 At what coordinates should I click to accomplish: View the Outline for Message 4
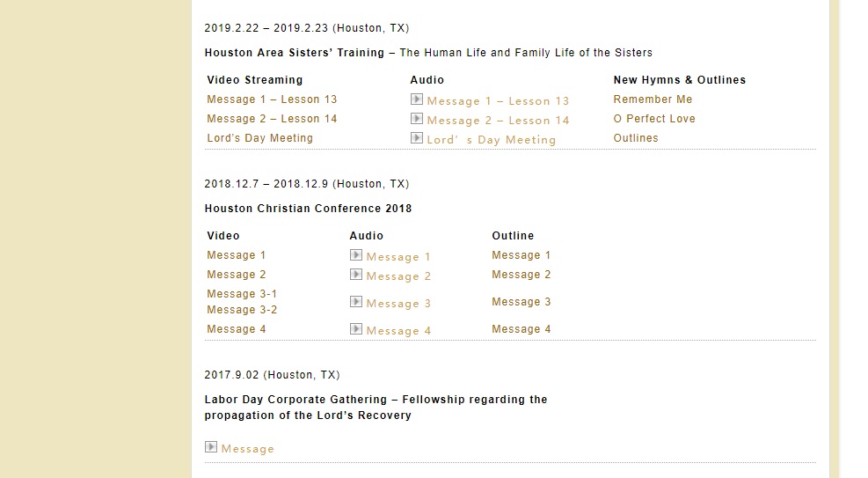point(522,329)
